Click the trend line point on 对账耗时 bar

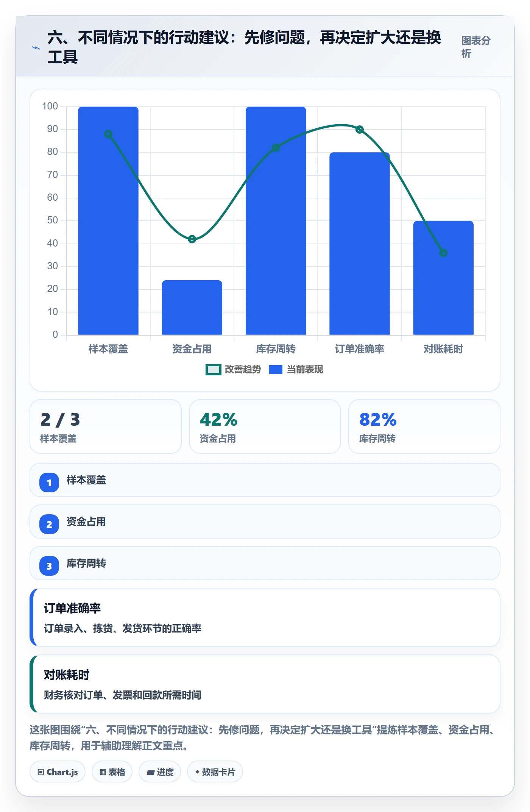tap(443, 253)
